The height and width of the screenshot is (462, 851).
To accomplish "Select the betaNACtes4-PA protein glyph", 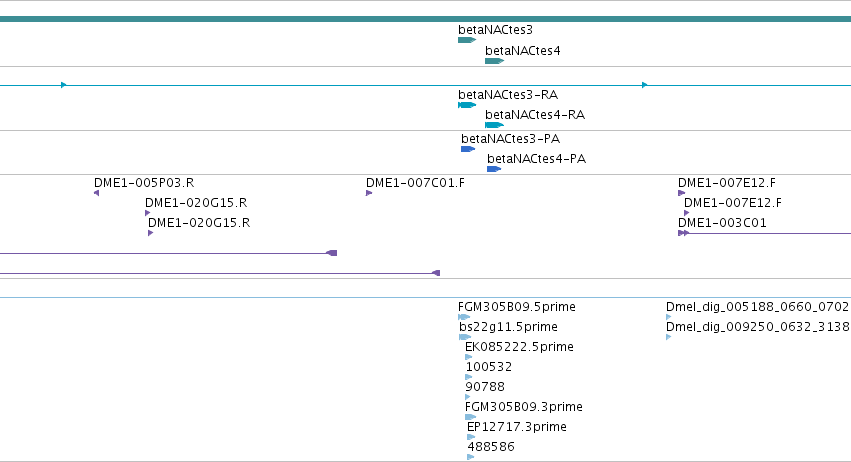I will pos(494,169).
